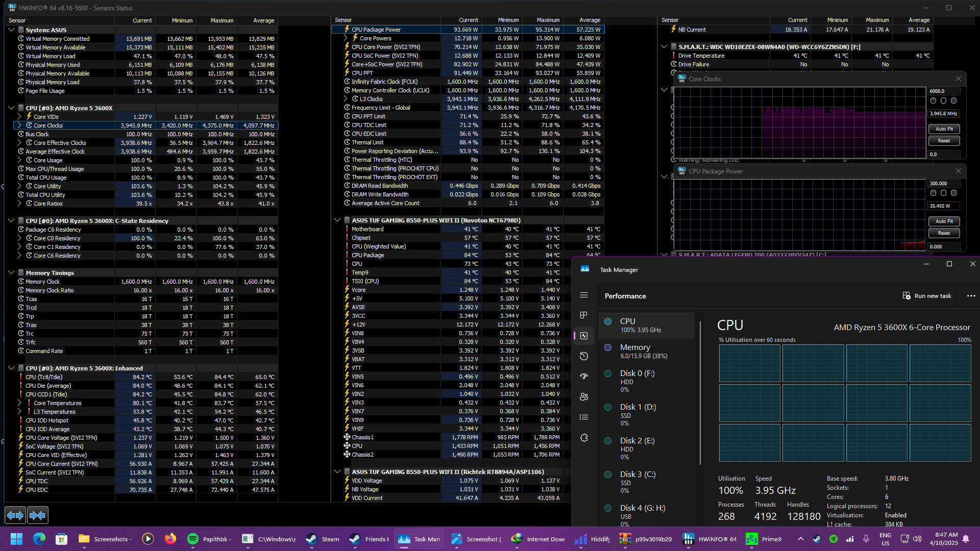Select the Performance icon in Task Manager sidebar
The width and height of the screenshot is (980, 551).
(584, 336)
